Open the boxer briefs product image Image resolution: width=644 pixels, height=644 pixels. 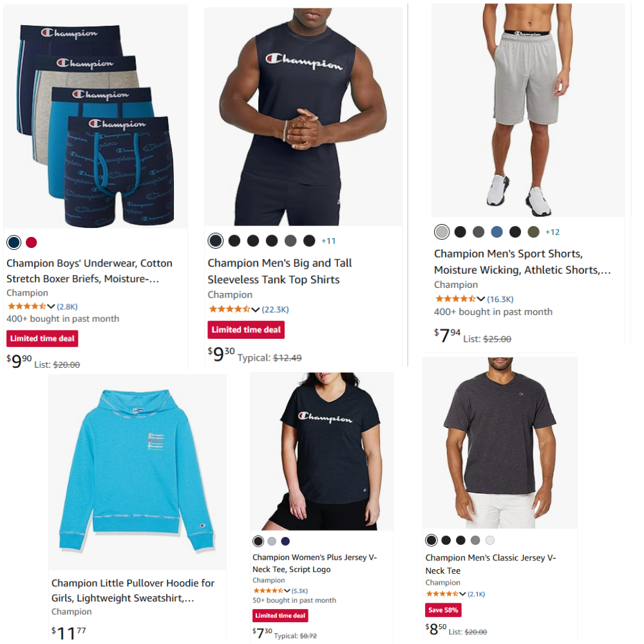pyautogui.click(x=96, y=117)
